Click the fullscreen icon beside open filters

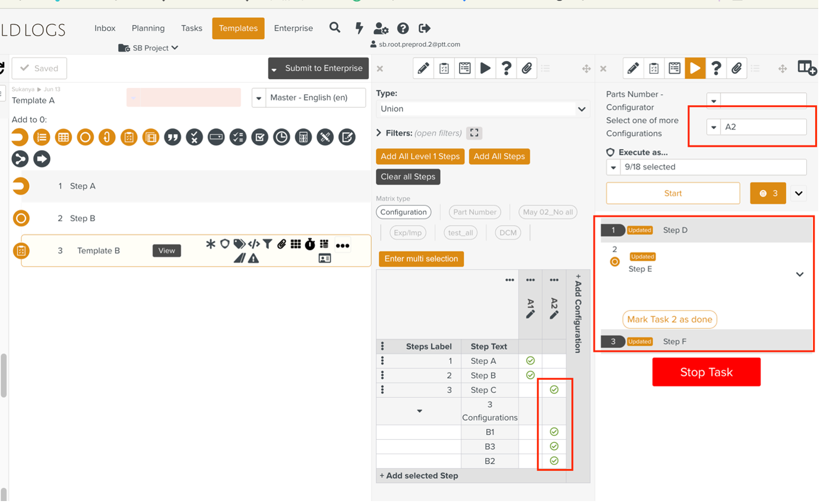[474, 133]
